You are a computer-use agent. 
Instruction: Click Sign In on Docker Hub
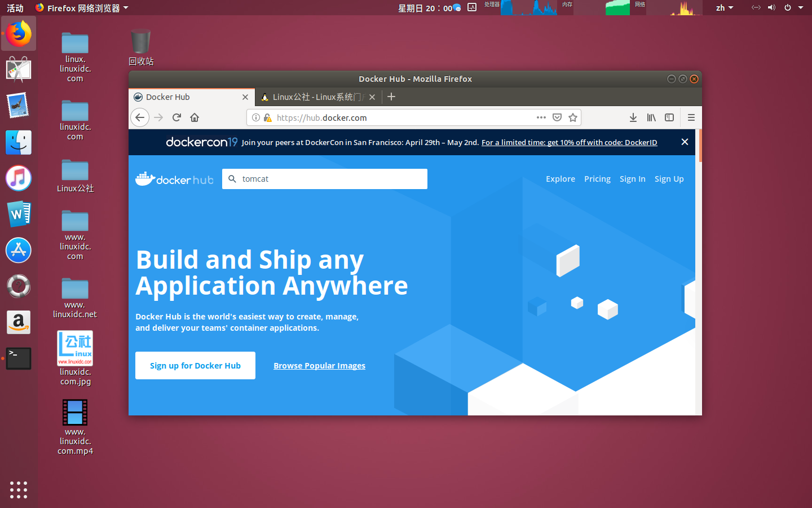[633, 179]
